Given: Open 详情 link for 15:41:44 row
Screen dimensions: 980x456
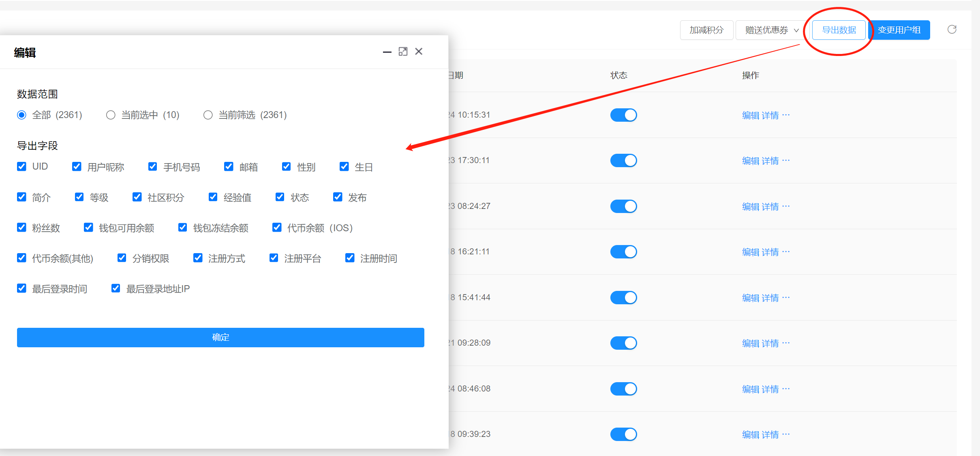Looking at the screenshot, I should point(770,298).
